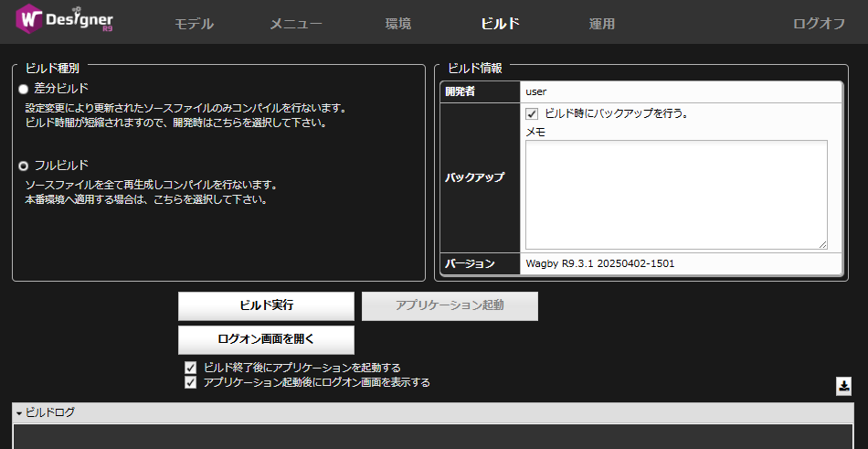The height and width of the screenshot is (449, 868).
Task: Select the 差分ビルド radio option
Action: click(24, 89)
